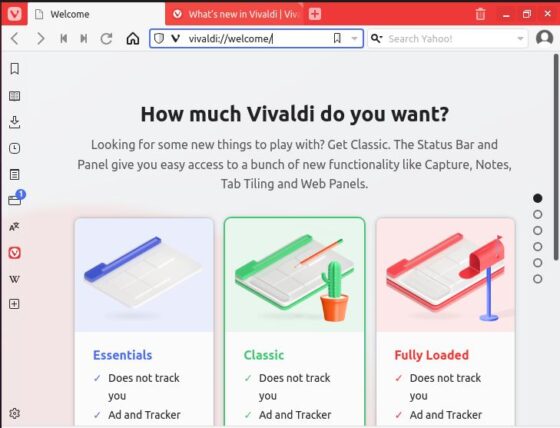Minimize the Vivaldi window
This screenshot has height=428, width=560.
coord(506,14)
